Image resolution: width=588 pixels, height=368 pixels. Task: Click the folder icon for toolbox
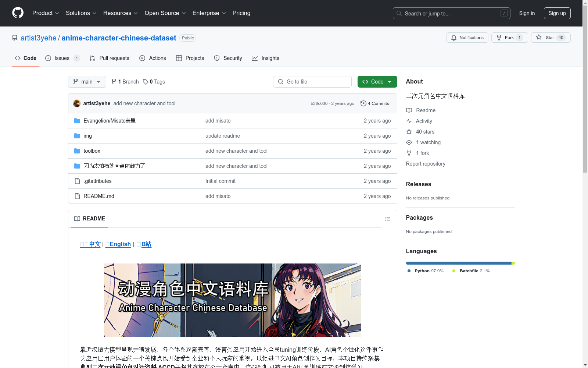pyautogui.click(x=77, y=151)
